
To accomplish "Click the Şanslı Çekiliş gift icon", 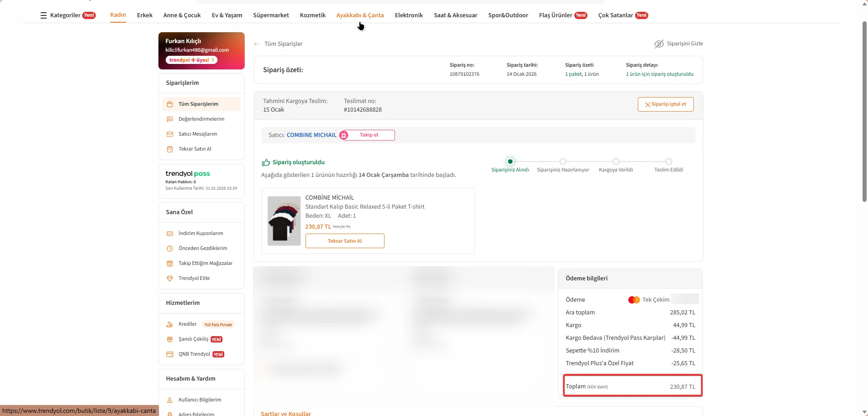I will [x=170, y=339].
